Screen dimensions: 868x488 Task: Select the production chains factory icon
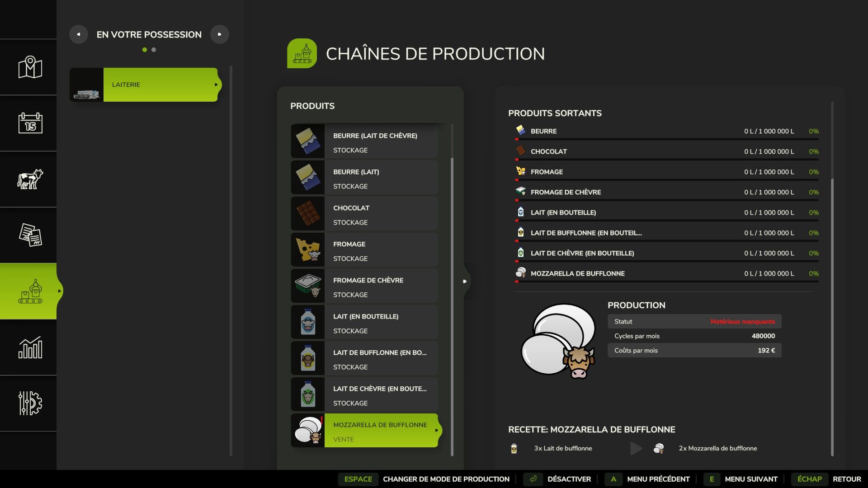(x=30, y=291)
